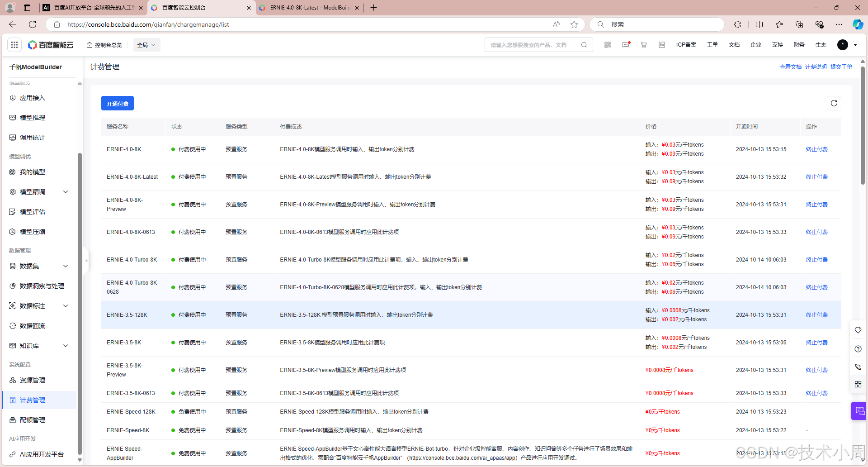The image size is (868, 467).
Task: Open the 提交工单 link
Action: [841, 67]
